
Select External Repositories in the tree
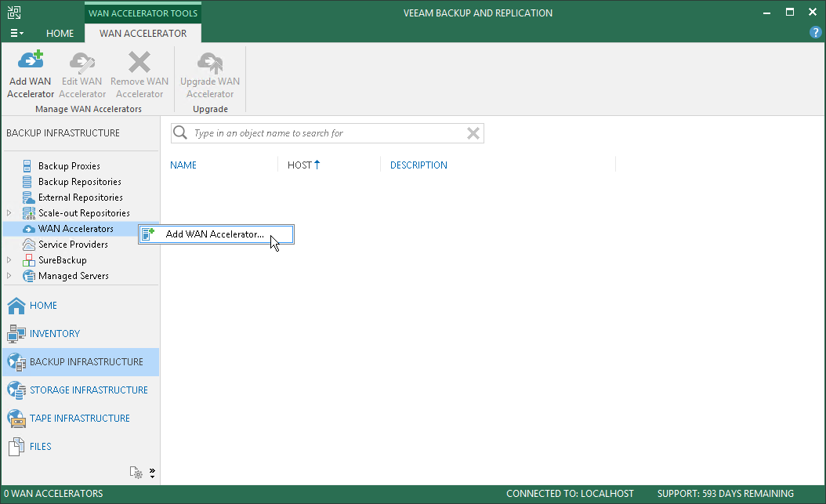tap(80, 198)
